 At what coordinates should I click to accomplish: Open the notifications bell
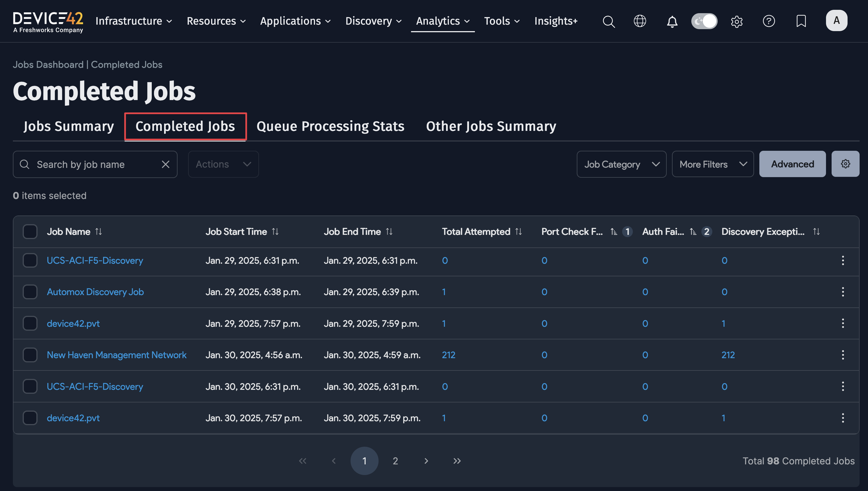click(x=672, y=21)
